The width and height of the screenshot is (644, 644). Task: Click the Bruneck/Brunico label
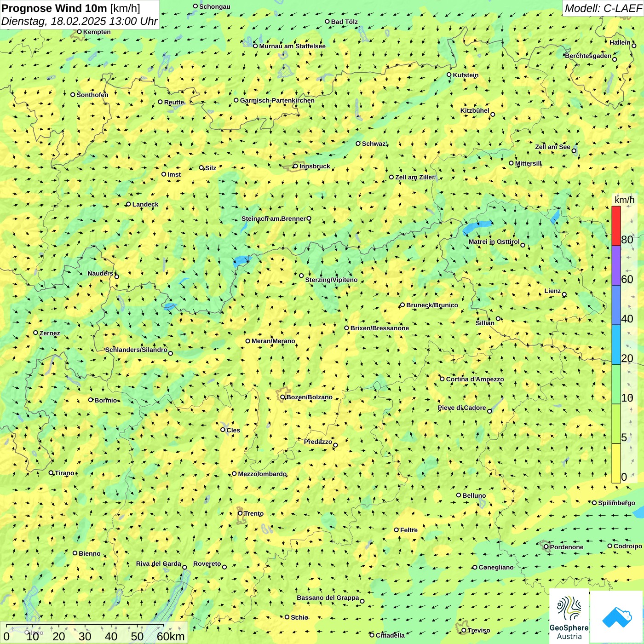432,305
